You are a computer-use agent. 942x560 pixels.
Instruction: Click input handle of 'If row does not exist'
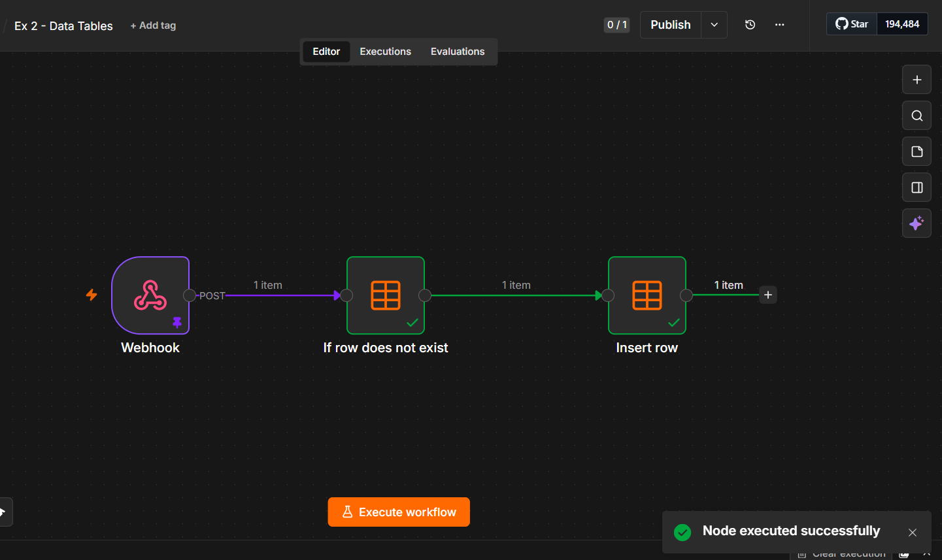click(x=346, y=295)
